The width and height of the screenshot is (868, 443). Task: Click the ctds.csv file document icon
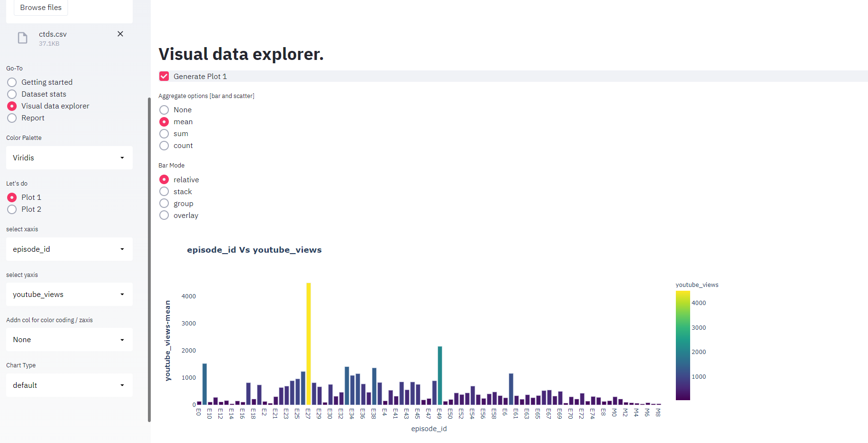(22, 38)
